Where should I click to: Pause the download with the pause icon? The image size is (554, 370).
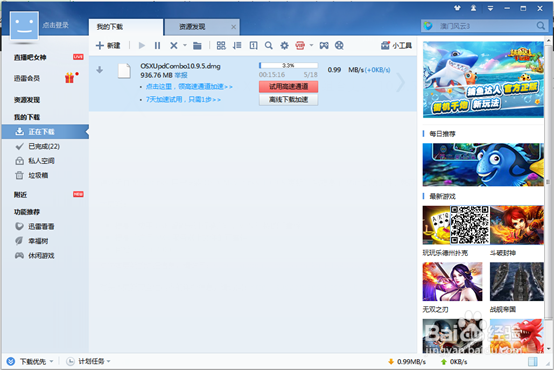coord(158,46)
